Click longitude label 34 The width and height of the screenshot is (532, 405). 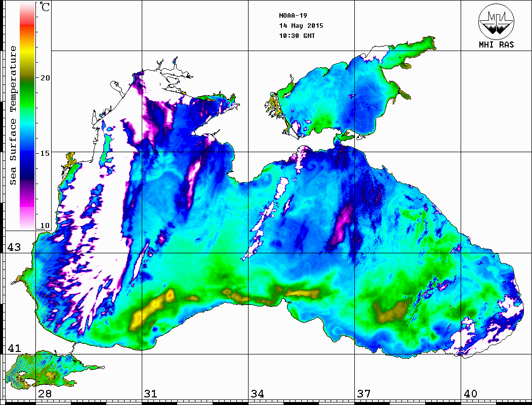pyautogui.click(x=257, y=393)
